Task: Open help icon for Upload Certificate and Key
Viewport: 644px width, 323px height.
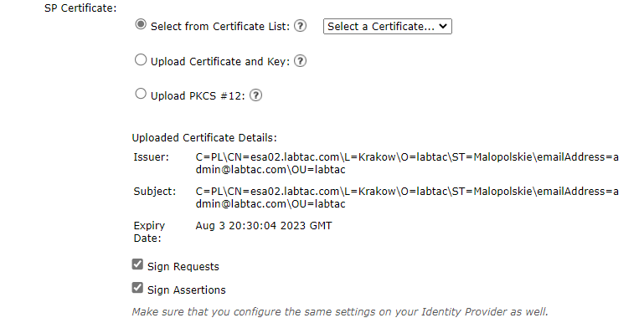Action: 301,61
